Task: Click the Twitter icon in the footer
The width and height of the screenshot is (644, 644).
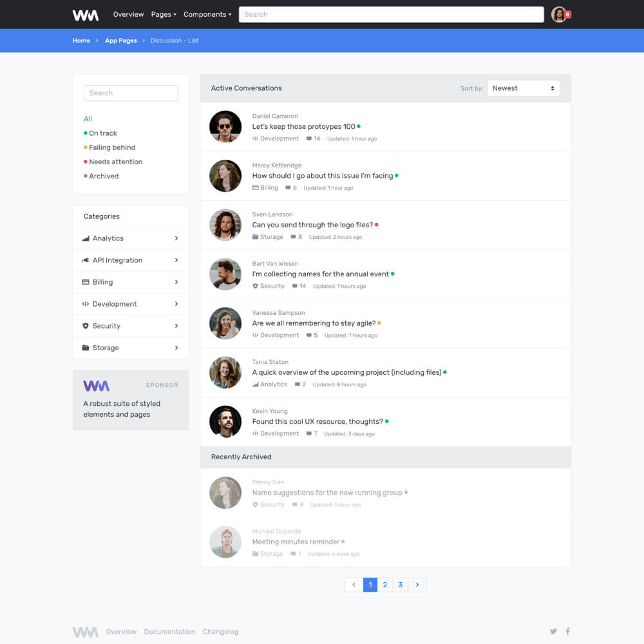Action: 553,632
